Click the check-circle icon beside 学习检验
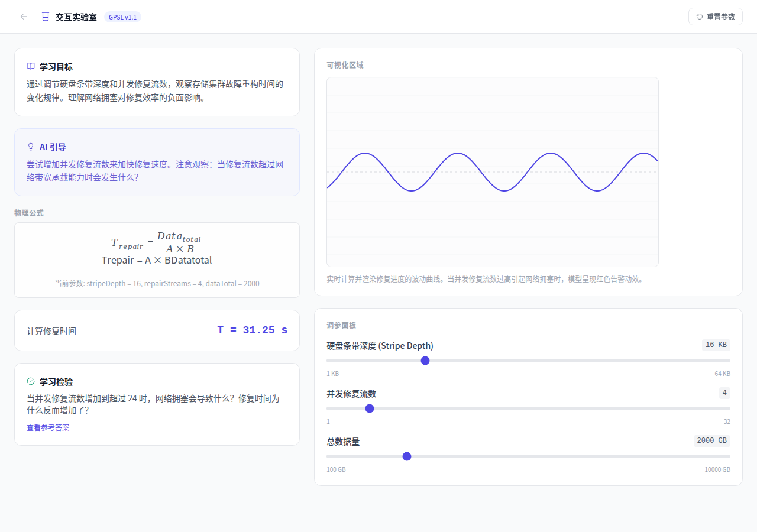Screen dimensions: 757x532 point(31,382)
